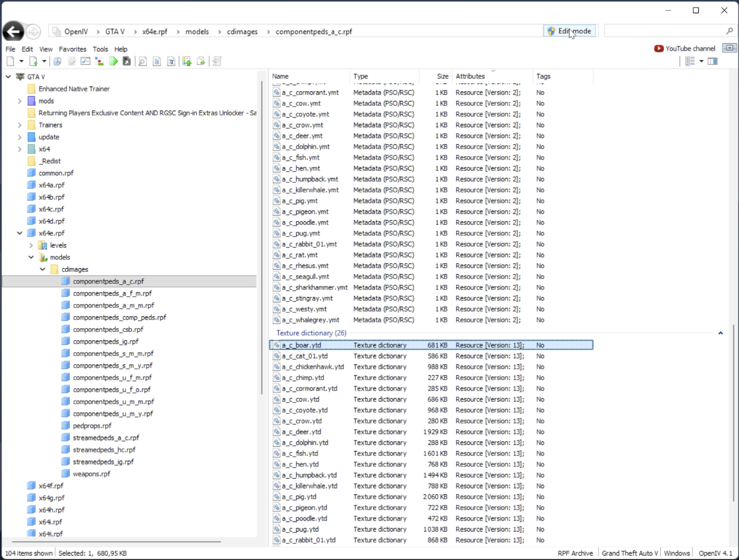Viewport: 739px width, 560px height.
Task: Click the export with green right-arrow icon
Action: coord(201,61)
